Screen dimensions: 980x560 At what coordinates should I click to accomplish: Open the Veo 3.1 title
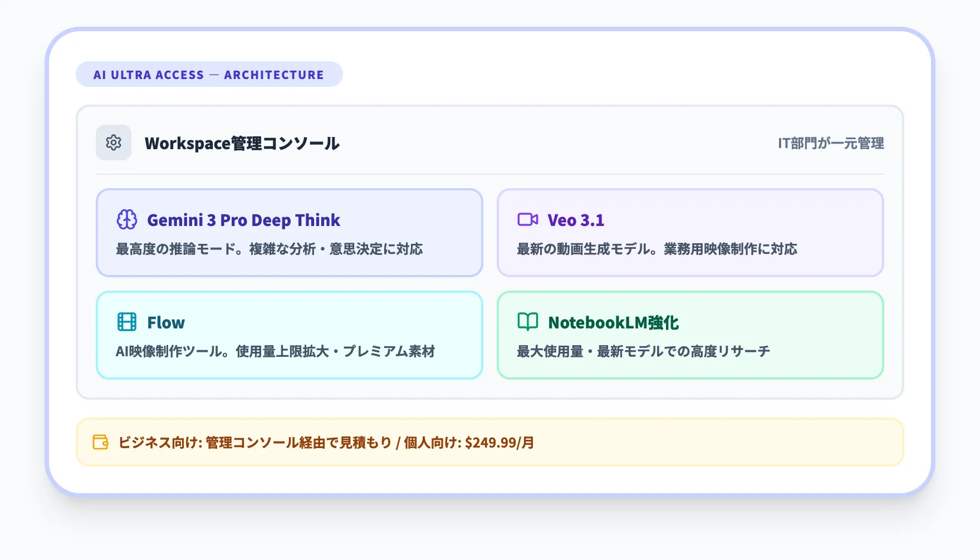(576, 220)
